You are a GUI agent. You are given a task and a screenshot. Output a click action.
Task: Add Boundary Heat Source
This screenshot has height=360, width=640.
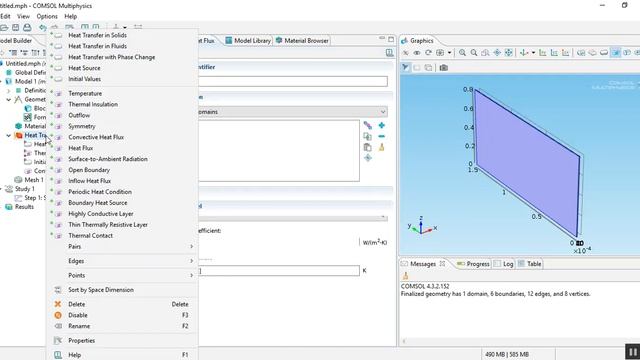click(98, 203)
